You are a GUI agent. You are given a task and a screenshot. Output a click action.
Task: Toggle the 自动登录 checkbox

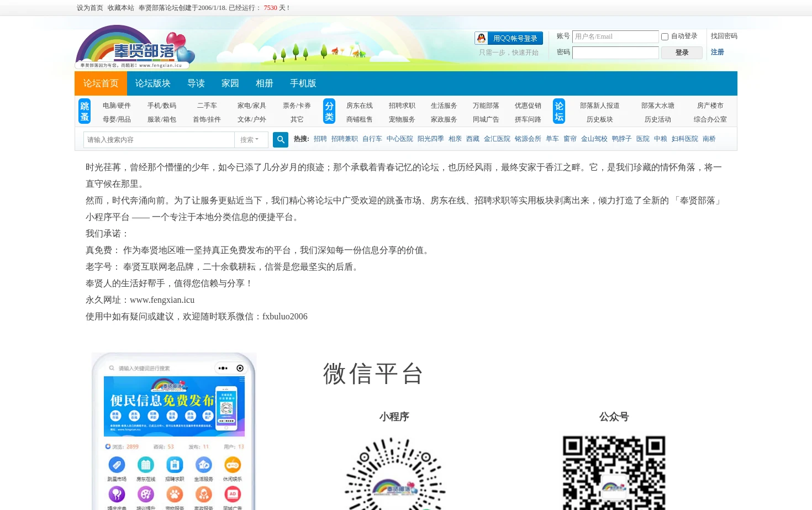(665, 36)
